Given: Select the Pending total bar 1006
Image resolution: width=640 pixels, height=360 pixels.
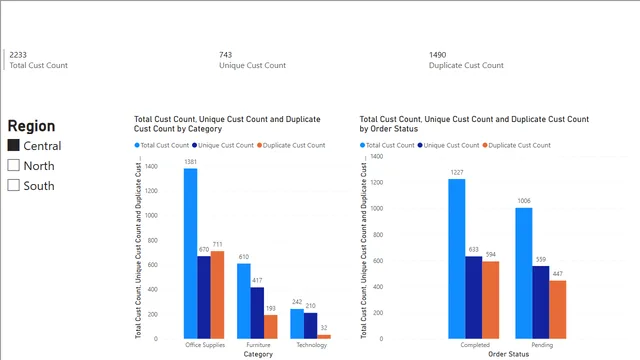Looking at the screenshot, I should coord(524,273).
